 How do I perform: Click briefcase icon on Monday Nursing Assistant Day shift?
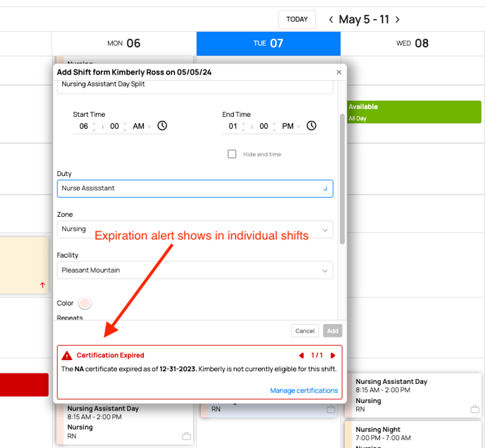click(186, 436)
